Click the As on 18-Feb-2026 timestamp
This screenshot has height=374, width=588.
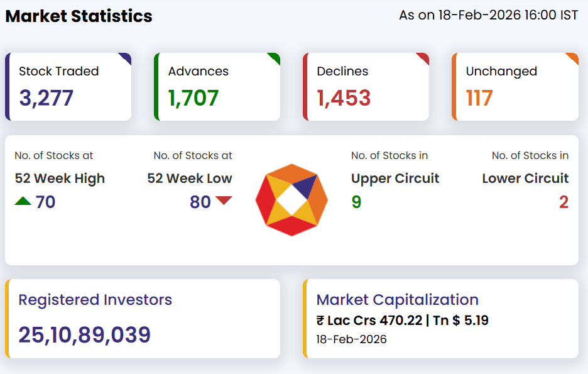point(488,15)
